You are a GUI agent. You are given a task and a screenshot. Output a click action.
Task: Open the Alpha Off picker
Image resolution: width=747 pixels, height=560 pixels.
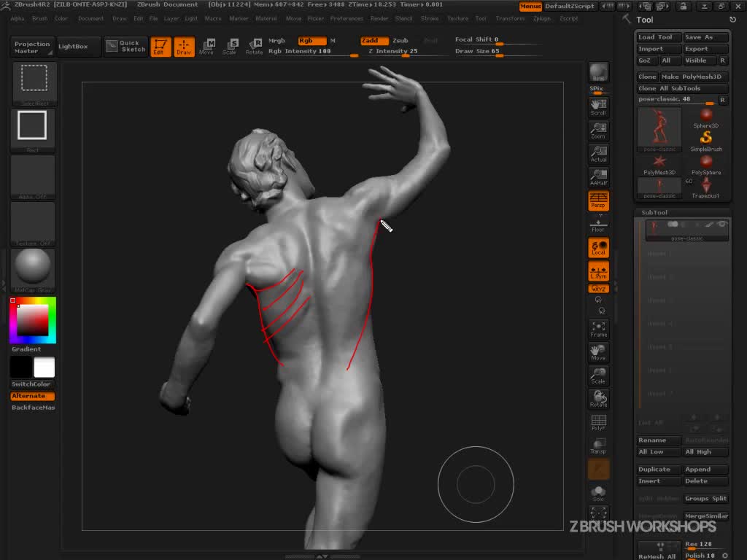pyautogui.click(x=32, y=177)
